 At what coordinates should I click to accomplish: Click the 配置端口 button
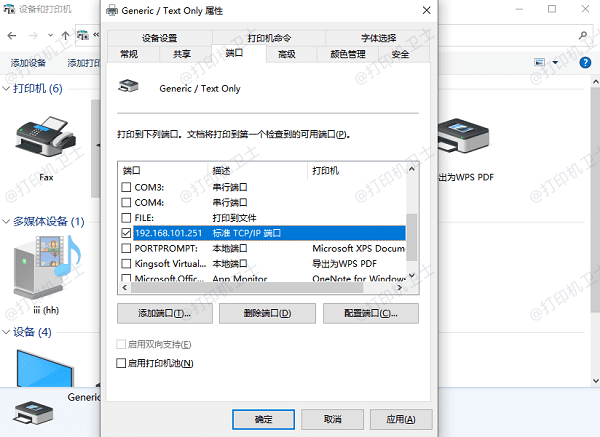(x=371, y=313)
